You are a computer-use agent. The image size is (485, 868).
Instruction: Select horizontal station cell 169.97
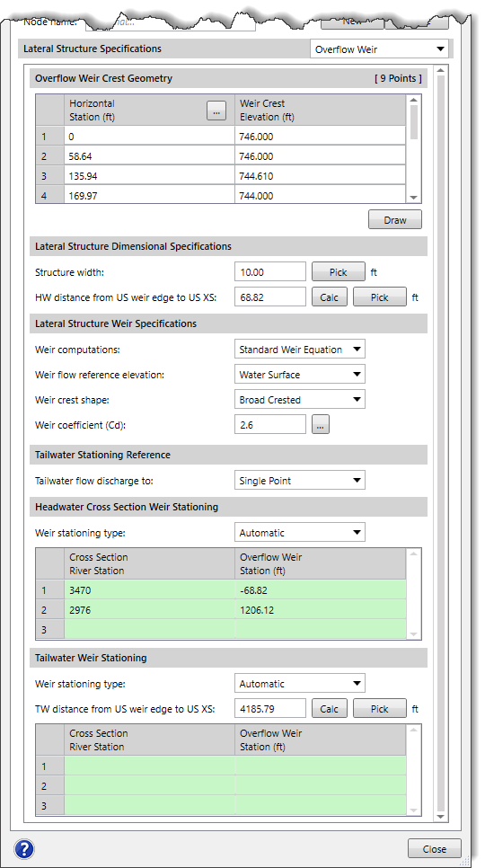pos(149,195)
